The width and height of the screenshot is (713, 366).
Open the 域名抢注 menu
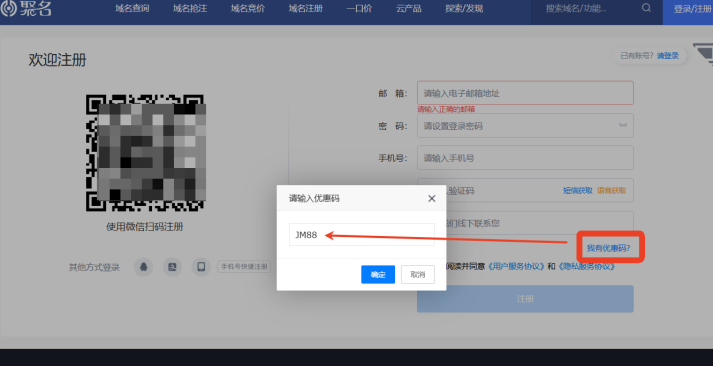tap(190, 9)
